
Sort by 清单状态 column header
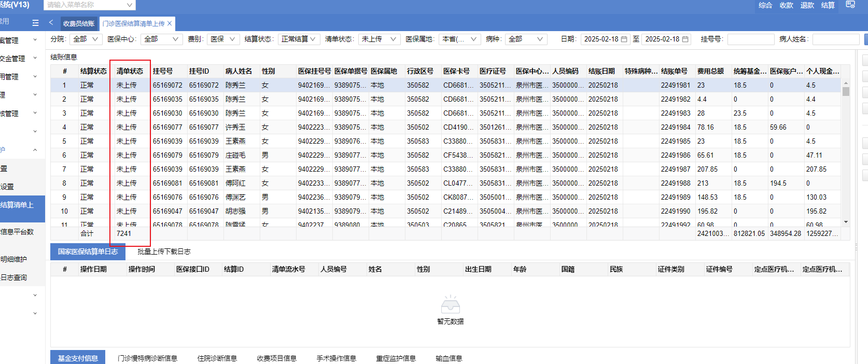pyautogui.click(x=130, y=71)
